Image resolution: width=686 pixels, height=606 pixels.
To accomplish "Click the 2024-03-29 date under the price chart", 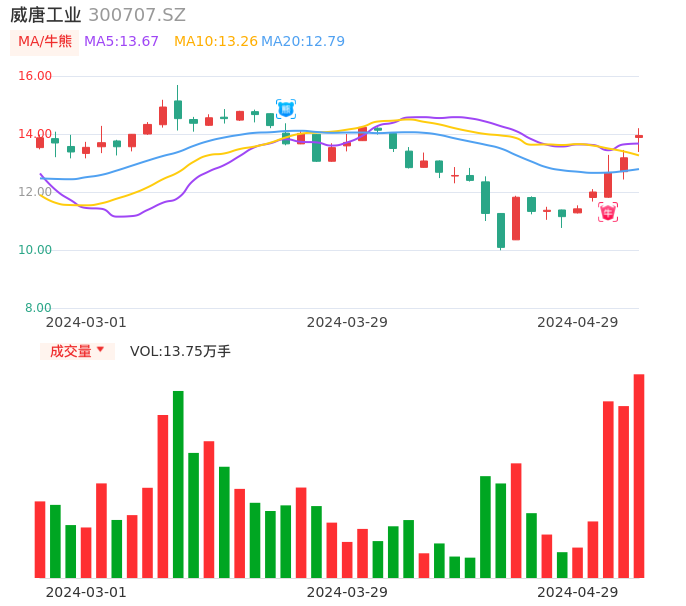I will tap(347, 322).
